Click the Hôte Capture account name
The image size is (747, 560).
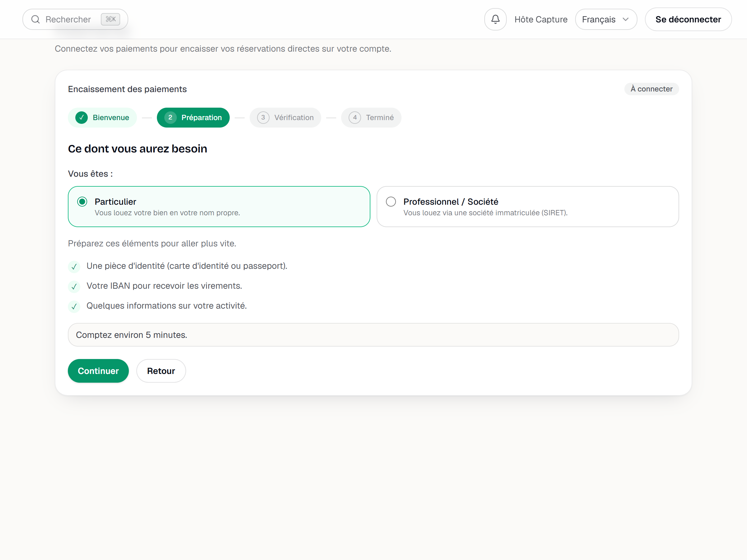pos(541,19)
